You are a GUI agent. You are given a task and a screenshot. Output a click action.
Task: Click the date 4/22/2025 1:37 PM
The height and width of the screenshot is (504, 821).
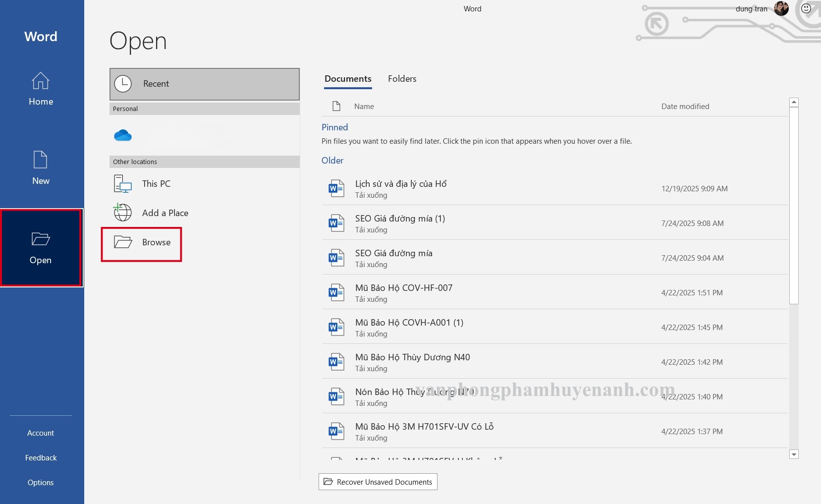692,432
